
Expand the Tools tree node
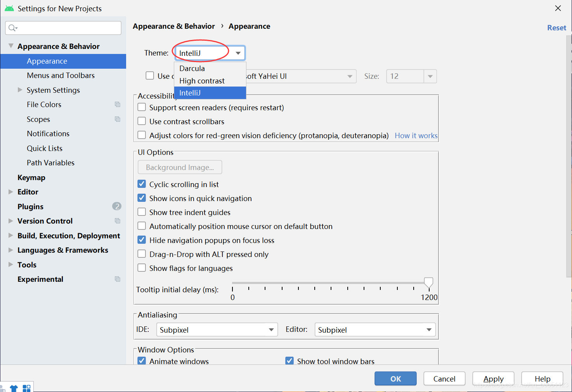[x=10, y=264]
